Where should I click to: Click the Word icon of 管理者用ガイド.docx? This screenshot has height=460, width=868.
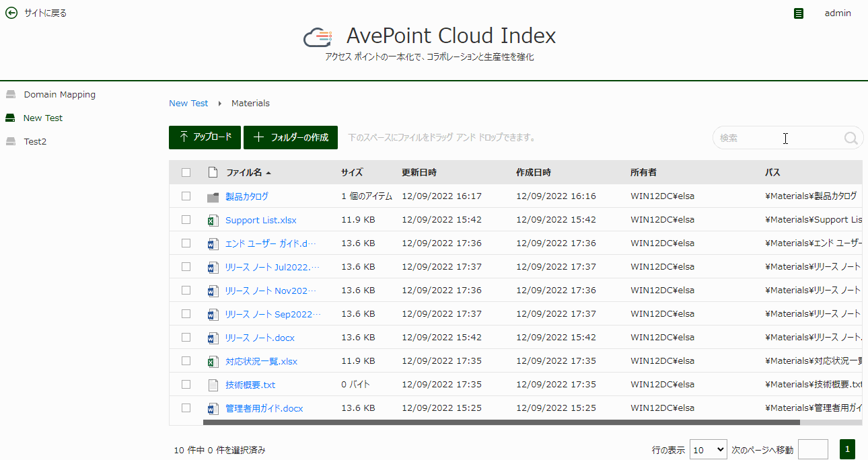click(x=213, y=408)
